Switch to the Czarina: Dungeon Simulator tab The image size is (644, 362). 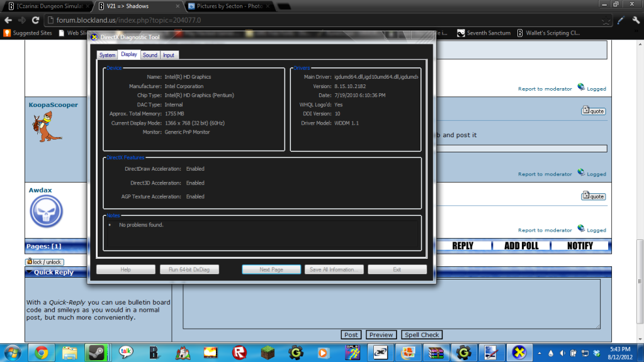pos(48,6)
